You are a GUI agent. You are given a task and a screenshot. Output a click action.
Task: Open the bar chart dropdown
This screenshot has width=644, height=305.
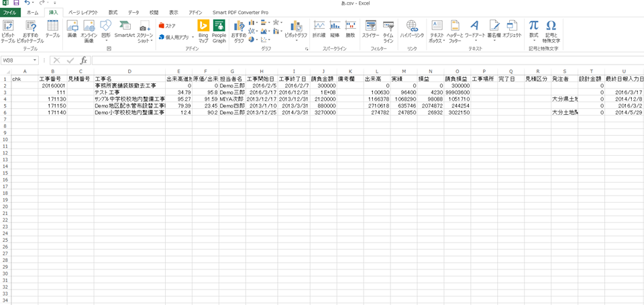pos(265,23)
